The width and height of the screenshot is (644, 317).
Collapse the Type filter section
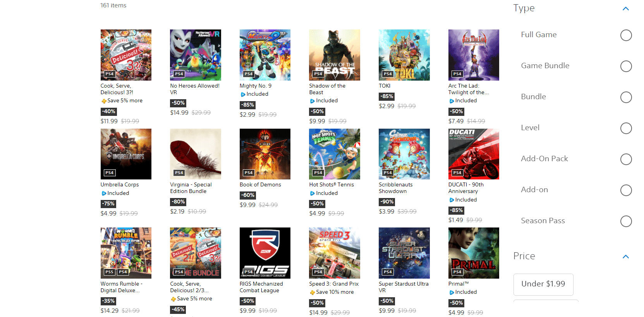coord(625,9)
